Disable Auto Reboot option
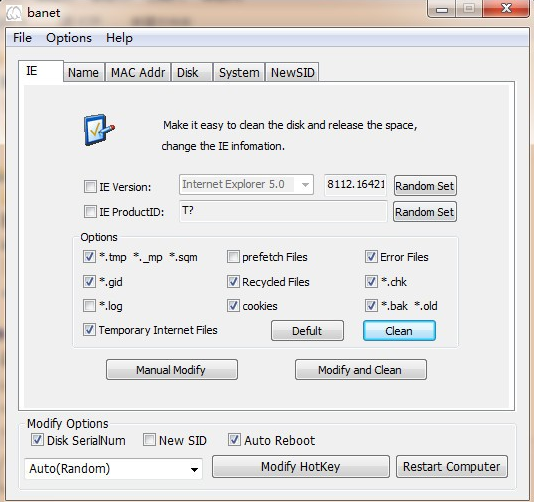This screenshot has width=534, height=502. [x=234, y=440]
